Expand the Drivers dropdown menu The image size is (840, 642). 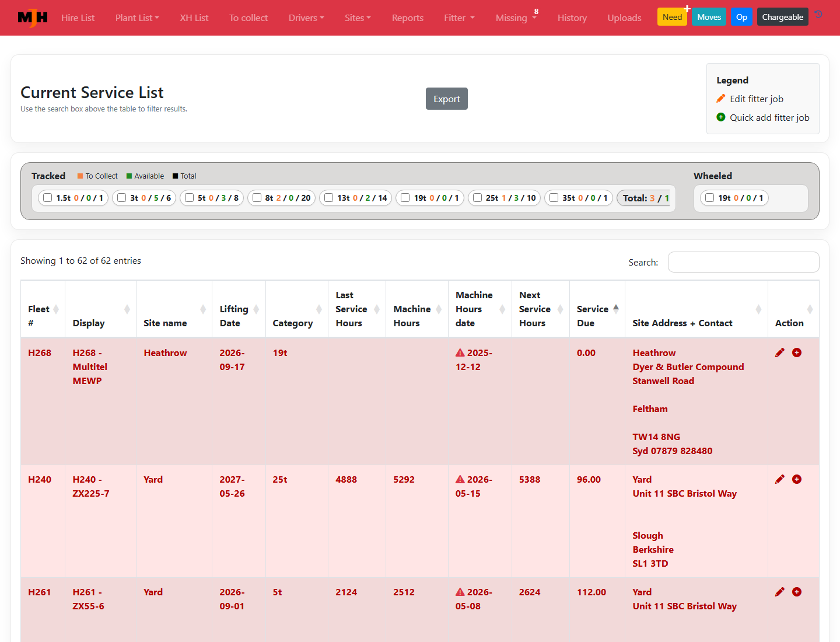click(x=306, y=18)
